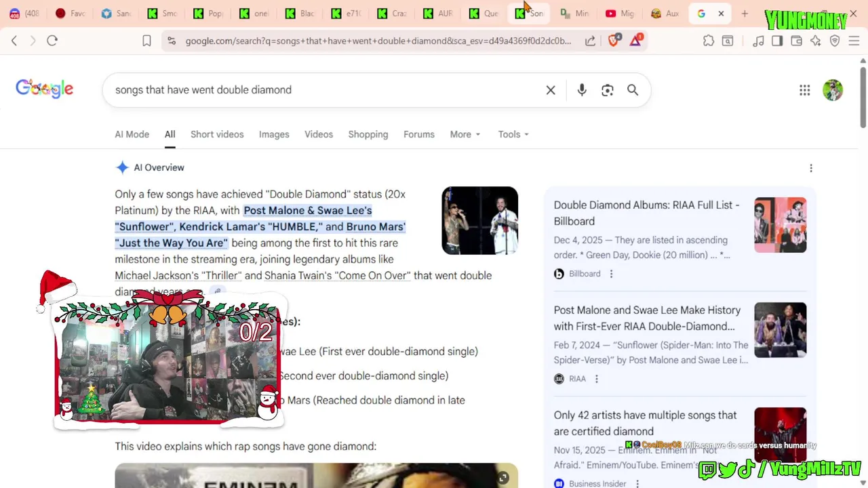Switch to AI Mode
The image size is (868, 488).
point(132,134)
